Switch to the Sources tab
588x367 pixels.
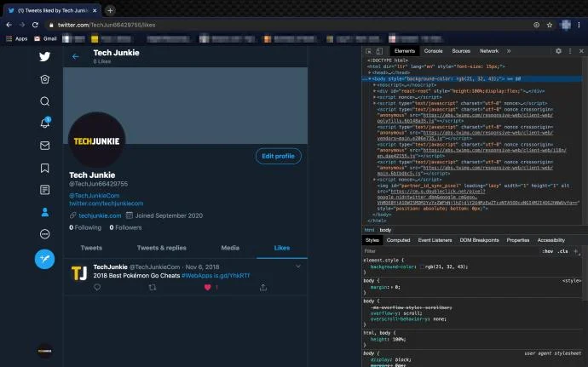point(461,51)
